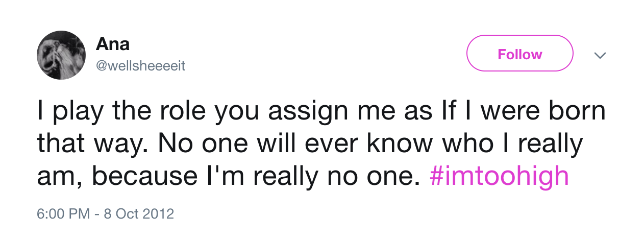Open Ana's profile avatar picture
Screen dimensions: 644x239
[61, 55]
